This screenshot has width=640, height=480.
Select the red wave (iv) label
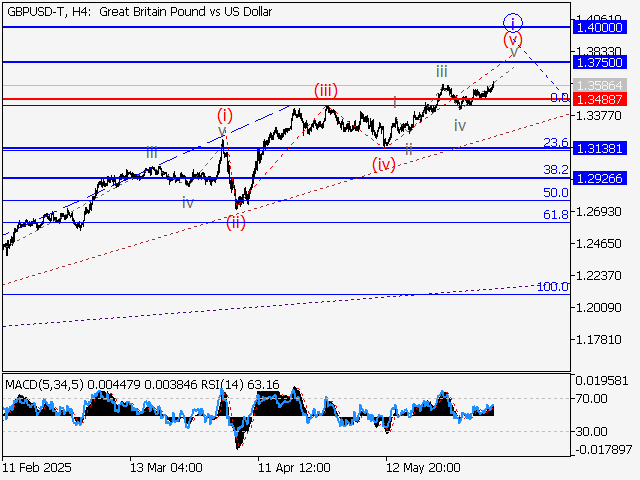384,164
